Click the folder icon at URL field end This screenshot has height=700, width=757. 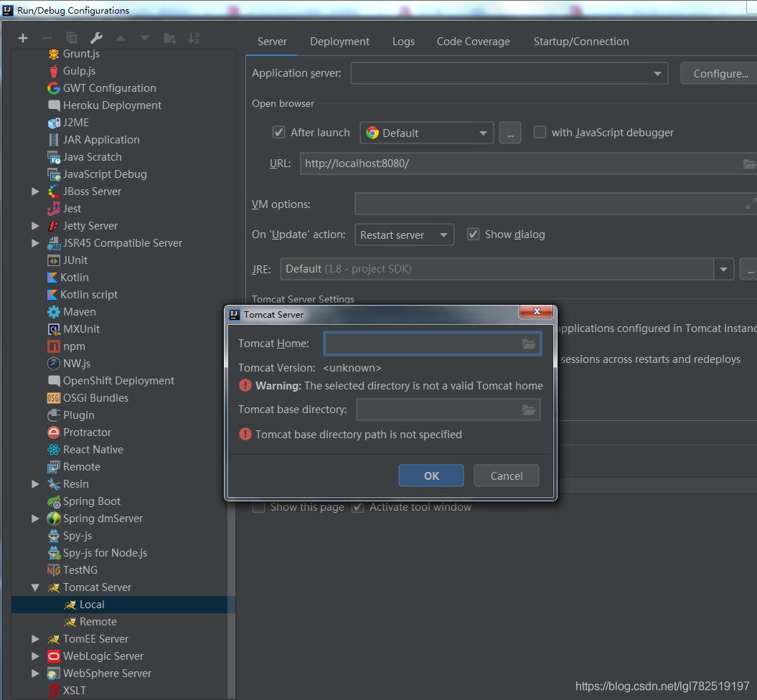click(749, 164)
